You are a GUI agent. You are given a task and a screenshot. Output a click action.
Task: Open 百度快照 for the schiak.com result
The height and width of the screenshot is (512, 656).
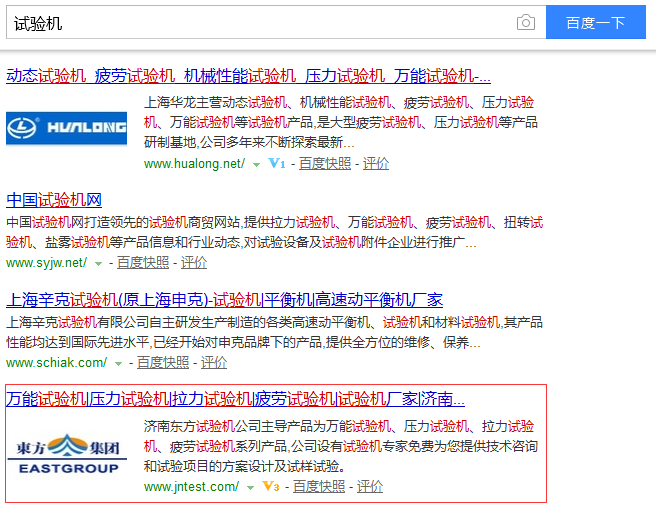(163, 362)
